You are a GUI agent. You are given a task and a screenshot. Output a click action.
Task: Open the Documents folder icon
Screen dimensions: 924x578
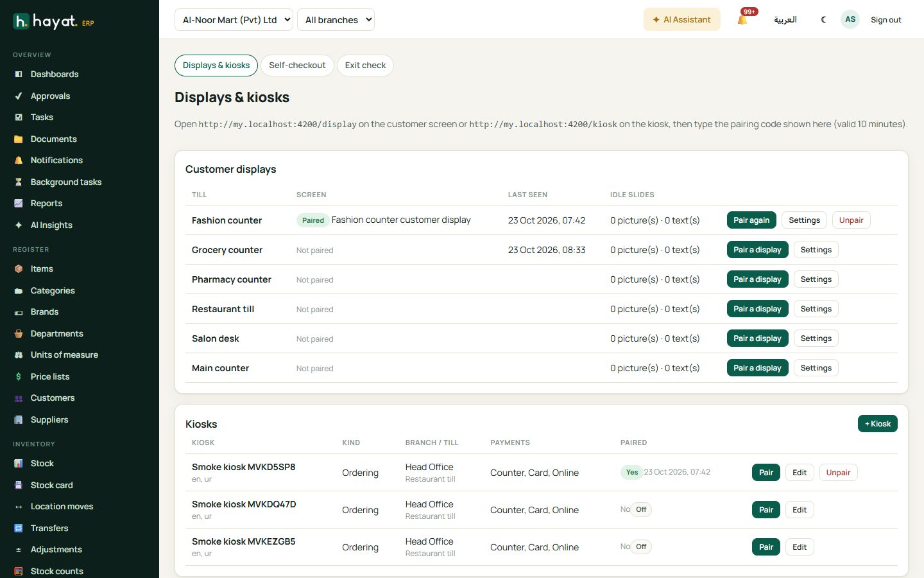19,139
